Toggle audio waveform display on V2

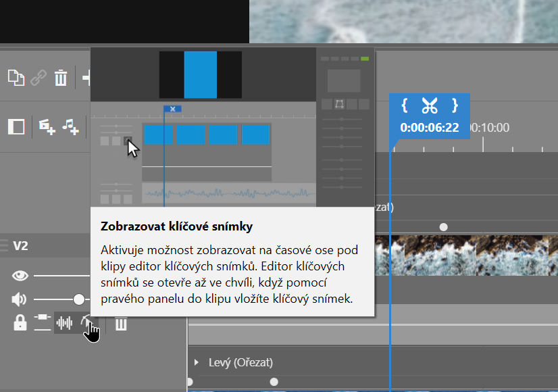tap(64, 324)
